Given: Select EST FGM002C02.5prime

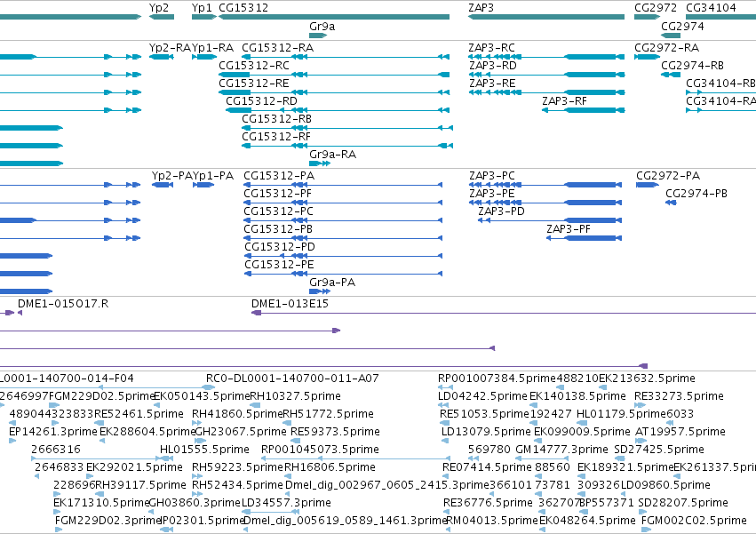Looking at the screenshot, I should pos(694,521).
